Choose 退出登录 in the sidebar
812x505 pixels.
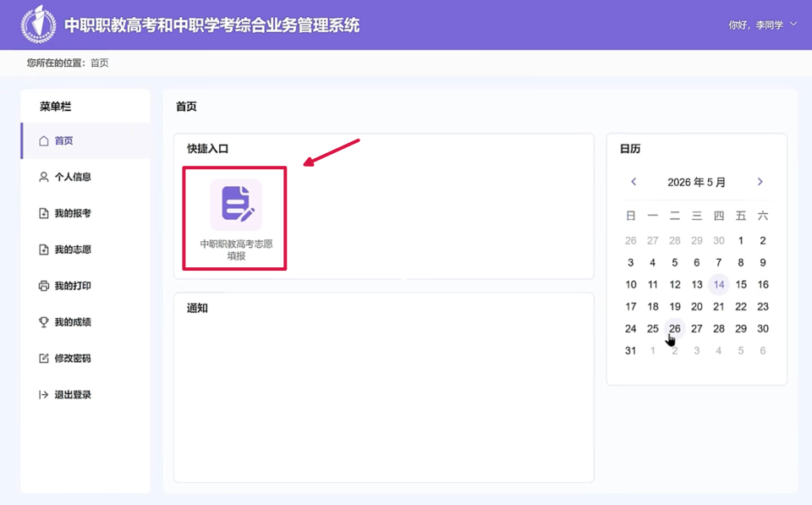click(x=85, y=395)
